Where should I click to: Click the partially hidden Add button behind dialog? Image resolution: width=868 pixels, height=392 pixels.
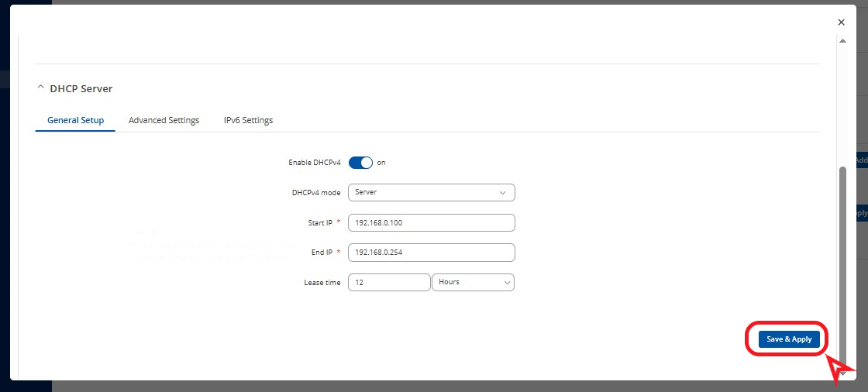tap(860, 160)
